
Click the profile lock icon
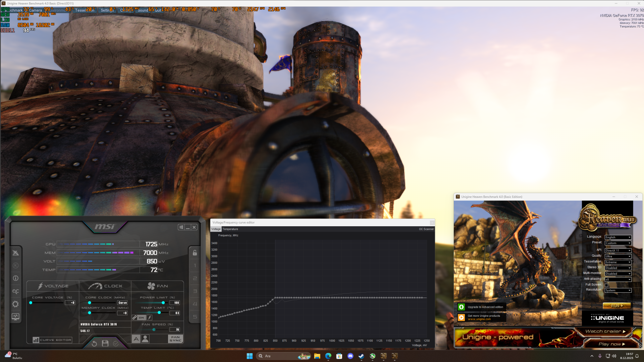[x=195, y=253]
